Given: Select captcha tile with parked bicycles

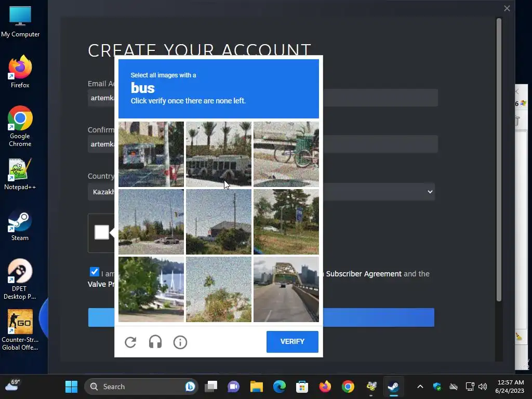Looking at the screenshot, I should (x=286, y=154).
